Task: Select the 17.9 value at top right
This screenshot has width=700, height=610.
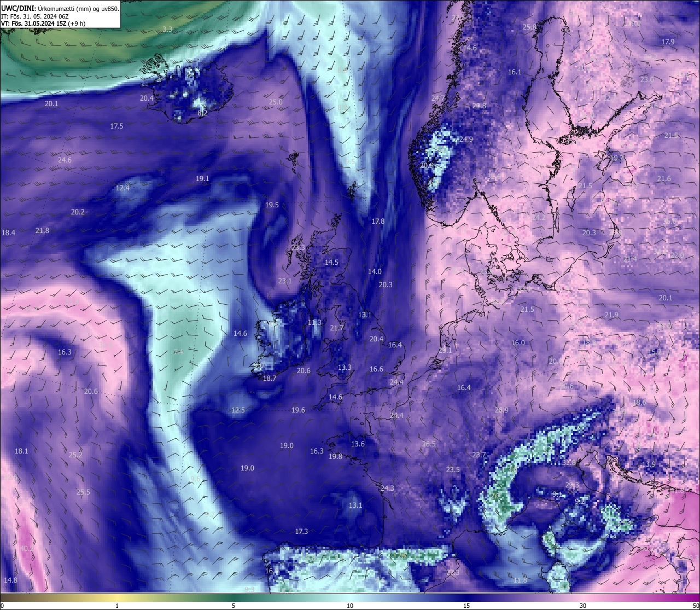Action: click(x=668, y=42)
